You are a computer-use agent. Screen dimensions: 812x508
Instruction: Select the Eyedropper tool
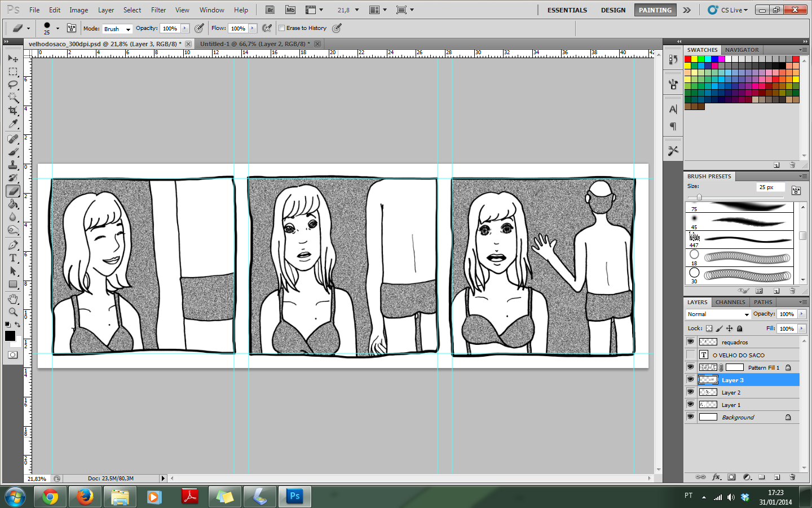click(x=13, y=124)
